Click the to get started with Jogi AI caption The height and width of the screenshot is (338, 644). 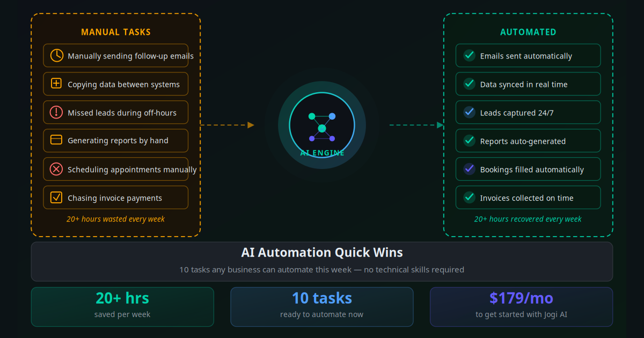tap(521, 314)
